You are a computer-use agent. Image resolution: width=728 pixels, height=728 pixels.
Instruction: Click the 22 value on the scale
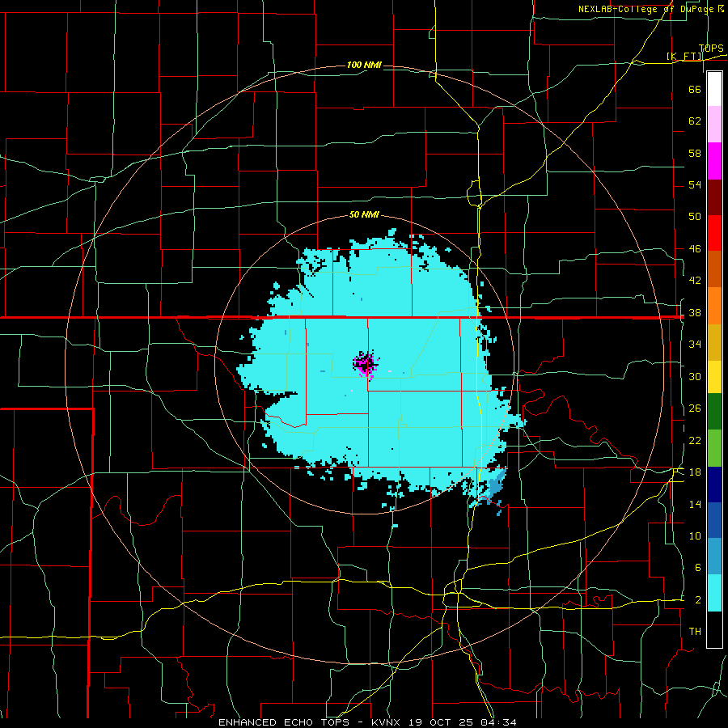click(695, 440)
